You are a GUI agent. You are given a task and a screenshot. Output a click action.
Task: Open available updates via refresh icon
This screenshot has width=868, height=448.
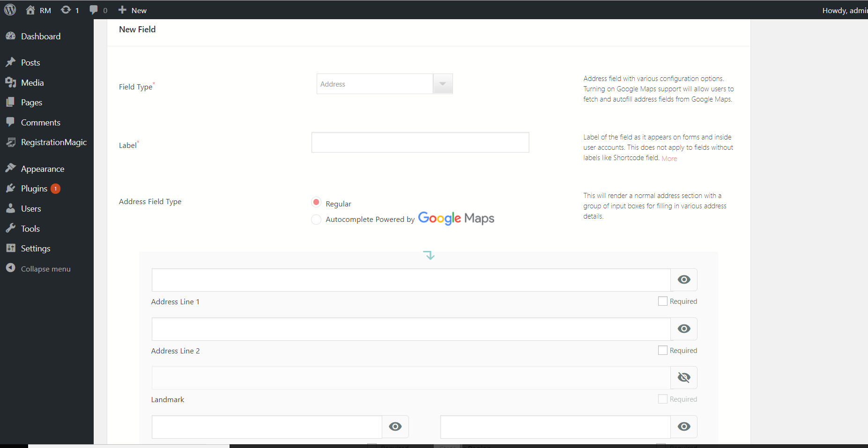[66, 9]
